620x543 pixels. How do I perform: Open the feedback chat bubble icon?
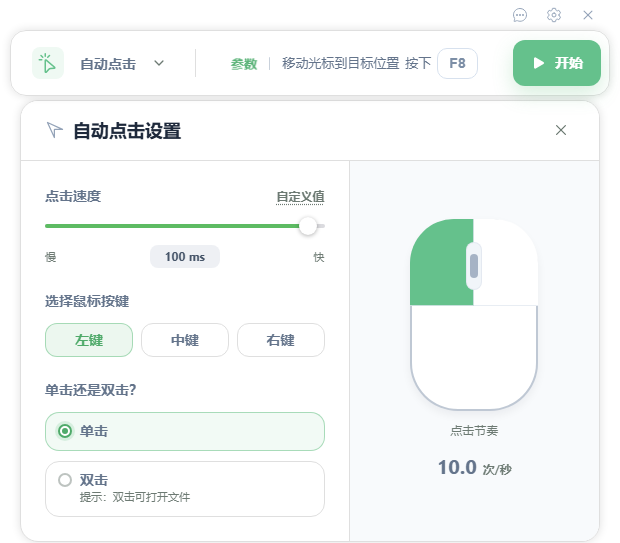(x=520, y=15)
